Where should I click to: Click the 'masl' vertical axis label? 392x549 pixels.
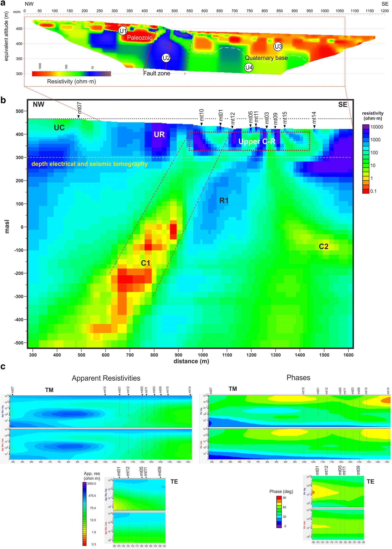pyautogui.click(x=7, y=226)
